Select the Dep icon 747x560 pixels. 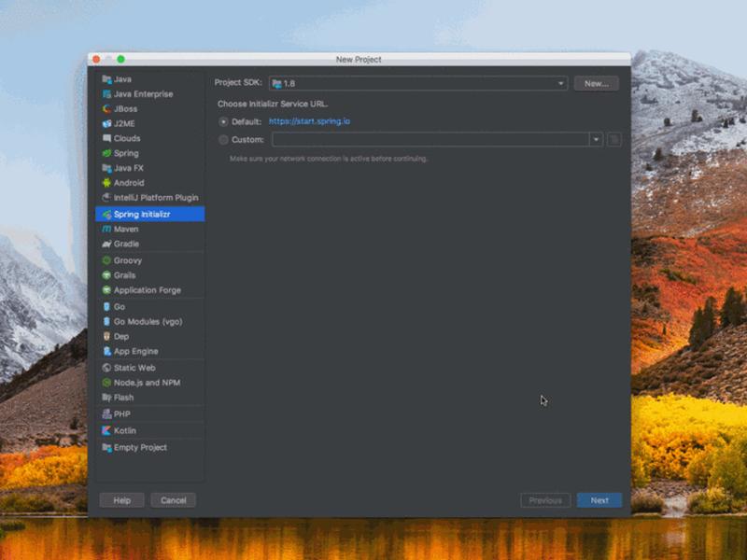tap(106, 336)
